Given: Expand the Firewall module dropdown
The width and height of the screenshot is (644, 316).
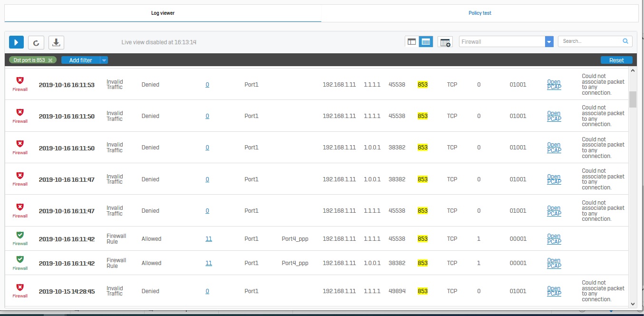Looking at the screenshot, I should point(549,42).
